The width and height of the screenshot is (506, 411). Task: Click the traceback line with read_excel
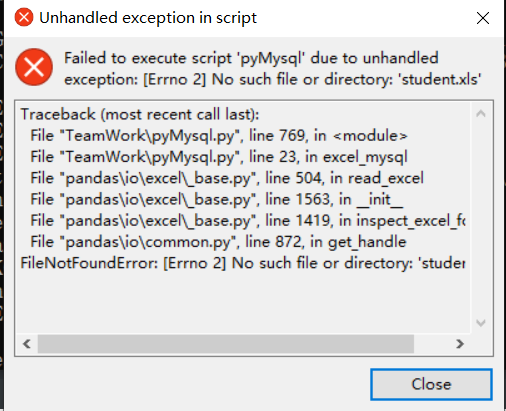click(x=227, y=178)
